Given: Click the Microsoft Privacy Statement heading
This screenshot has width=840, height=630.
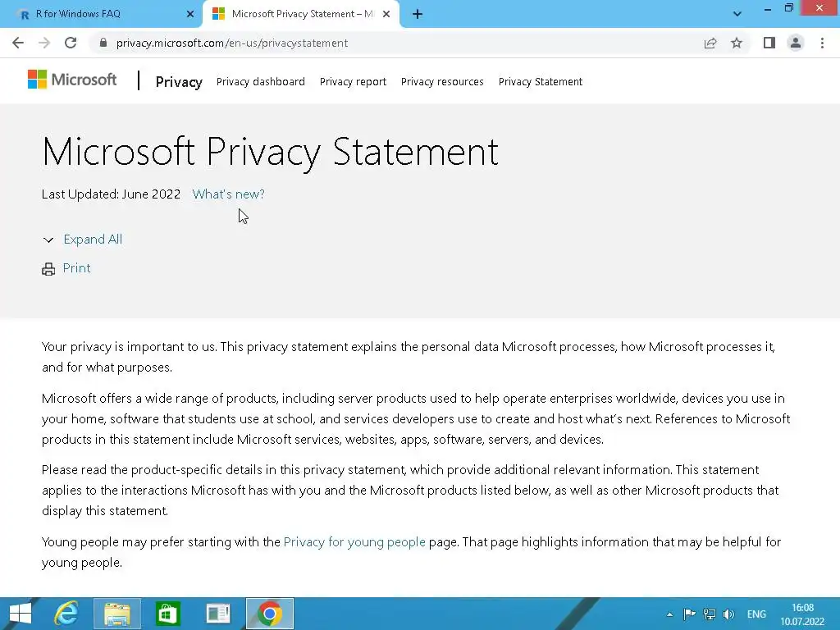Looking at the screenshot, I should click(271, 152).
